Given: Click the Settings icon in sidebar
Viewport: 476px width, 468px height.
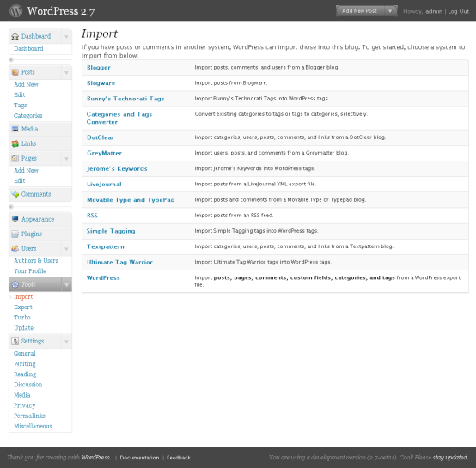Looking at the screenshot, I should pos(15,341).
